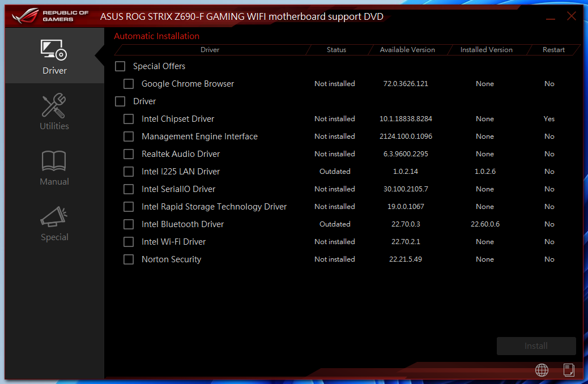This screenshot has width=588, height=384.
Task: Open the globe icon at bottom right
Action: click(542, 370)
